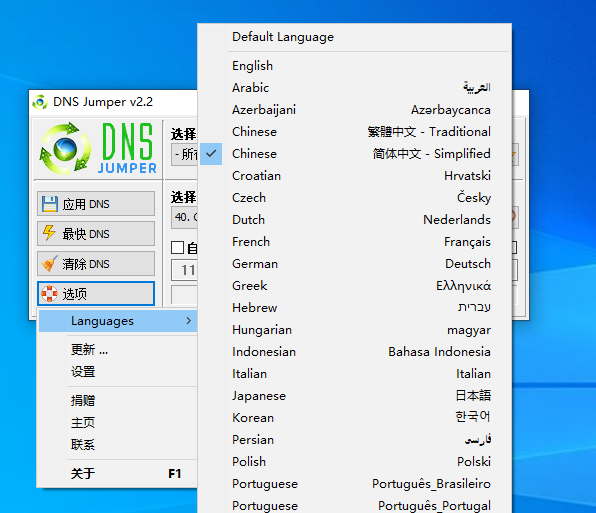Choose Hebrew language entry
This screenshot has height=513, width=596.
[x=355, y=308]
